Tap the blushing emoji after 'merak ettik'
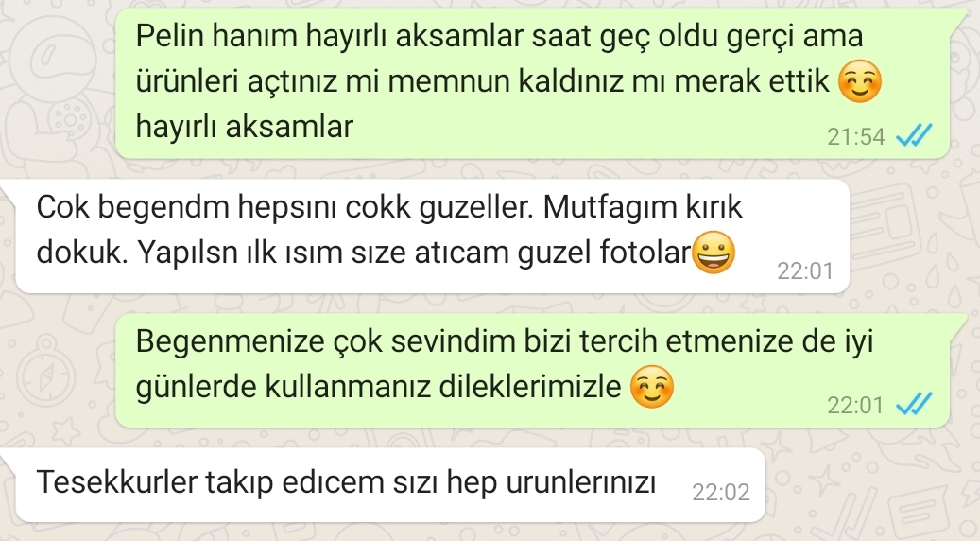The image size is (980, 541). click(859, 81)
